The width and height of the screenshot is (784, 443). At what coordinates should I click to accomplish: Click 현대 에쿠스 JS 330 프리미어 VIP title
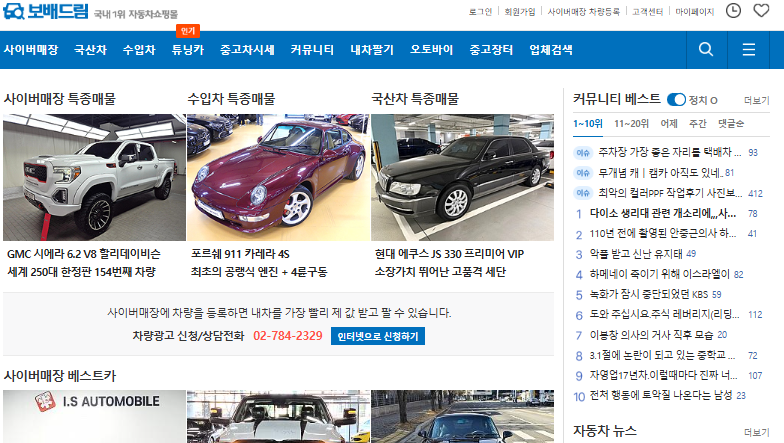pos(450,254)
